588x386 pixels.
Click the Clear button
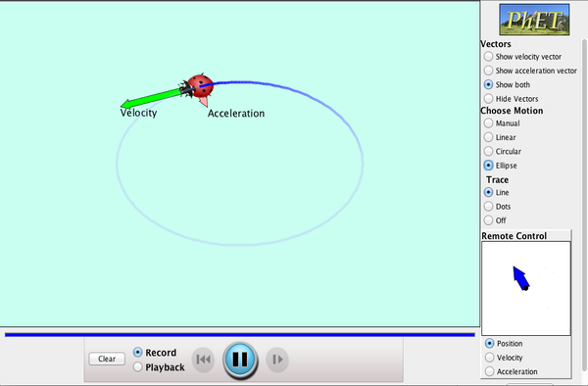click(x=107, y=359)
